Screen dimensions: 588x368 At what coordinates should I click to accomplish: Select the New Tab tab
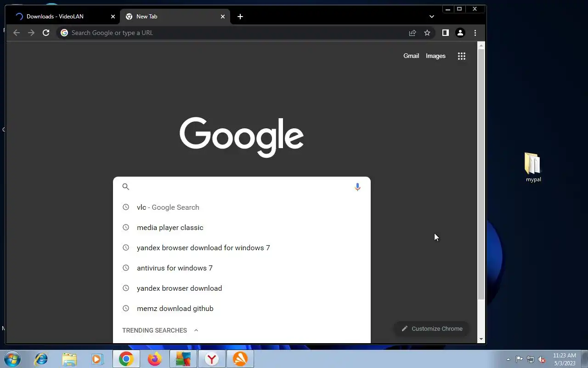click(x=175, y=17)
